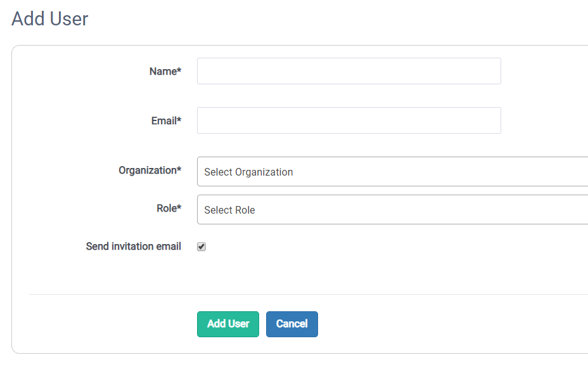Click the Organization* label text
588x374 pixels.
point(150,171)
